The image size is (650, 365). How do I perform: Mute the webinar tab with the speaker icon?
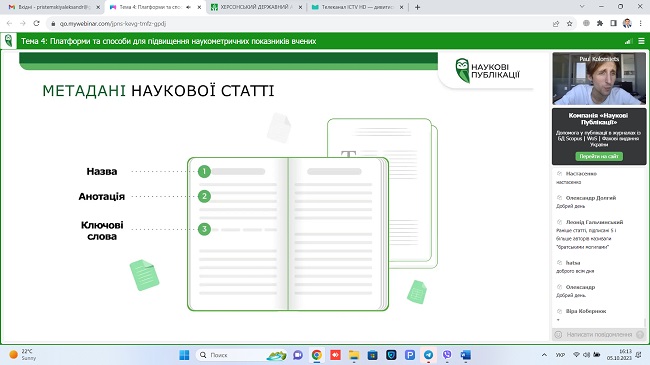click(189, 7)
